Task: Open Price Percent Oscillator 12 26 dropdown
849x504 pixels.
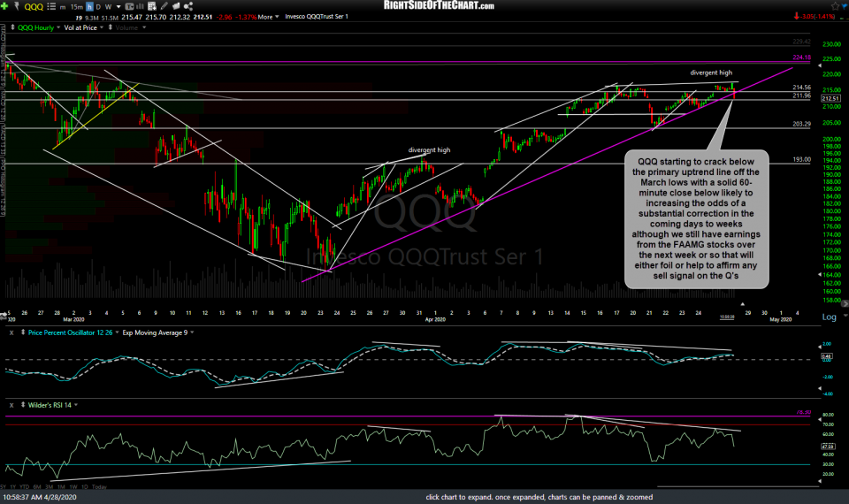Action: pos(117,332)
